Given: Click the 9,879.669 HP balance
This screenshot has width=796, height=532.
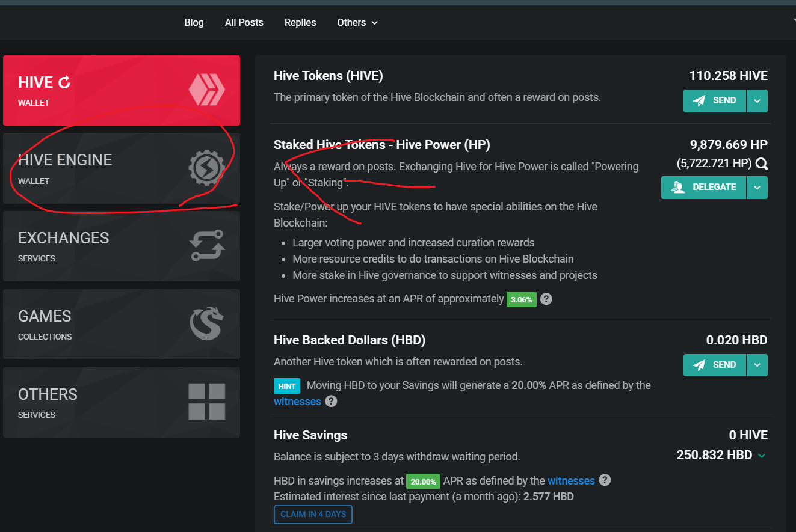Looking at the screenshot, I should click(x=729, y=145).
